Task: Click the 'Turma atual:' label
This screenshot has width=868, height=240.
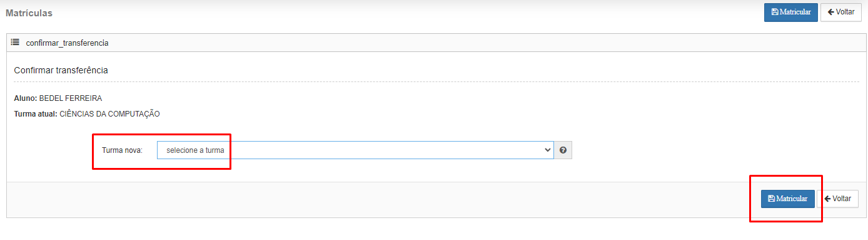Action: (x=36, y=114)
